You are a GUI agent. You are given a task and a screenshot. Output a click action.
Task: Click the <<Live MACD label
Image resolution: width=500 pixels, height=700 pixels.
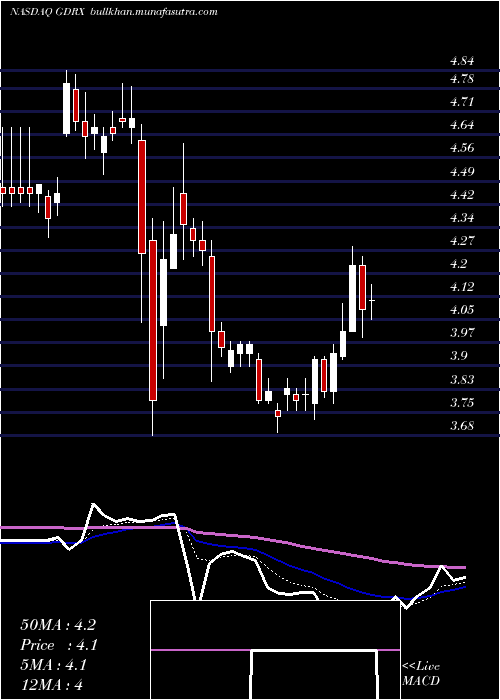421,674
